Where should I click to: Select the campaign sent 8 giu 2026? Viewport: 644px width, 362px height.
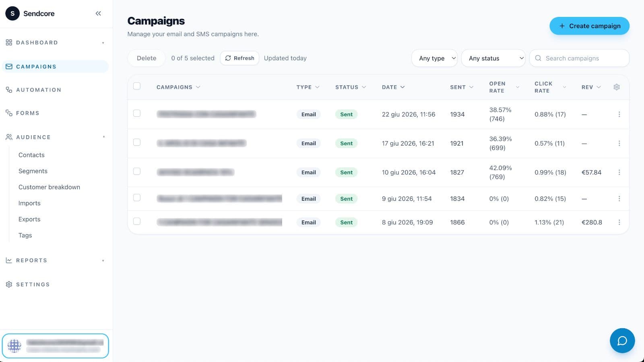[137, 221]
